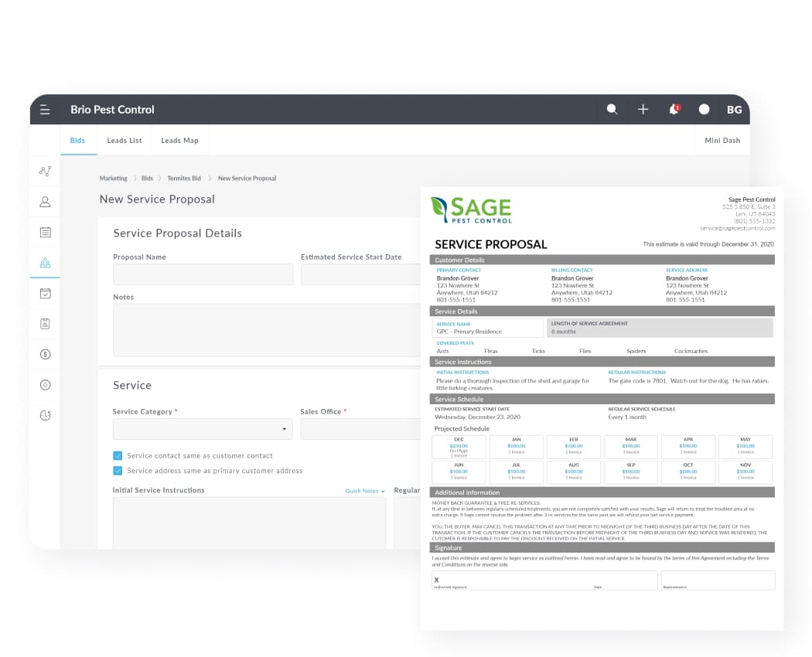
Task: Click the Service Schedule section header
Action: coord(602,399)
